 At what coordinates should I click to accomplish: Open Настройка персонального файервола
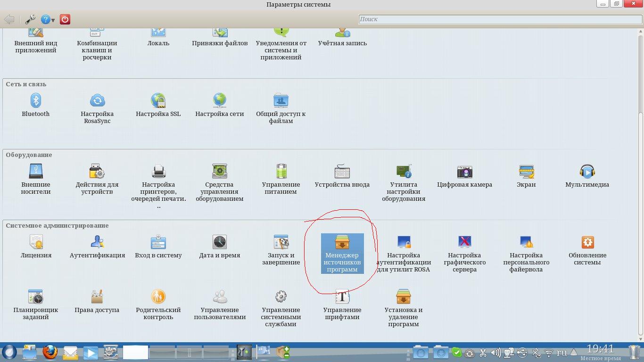tap(526, 253)
